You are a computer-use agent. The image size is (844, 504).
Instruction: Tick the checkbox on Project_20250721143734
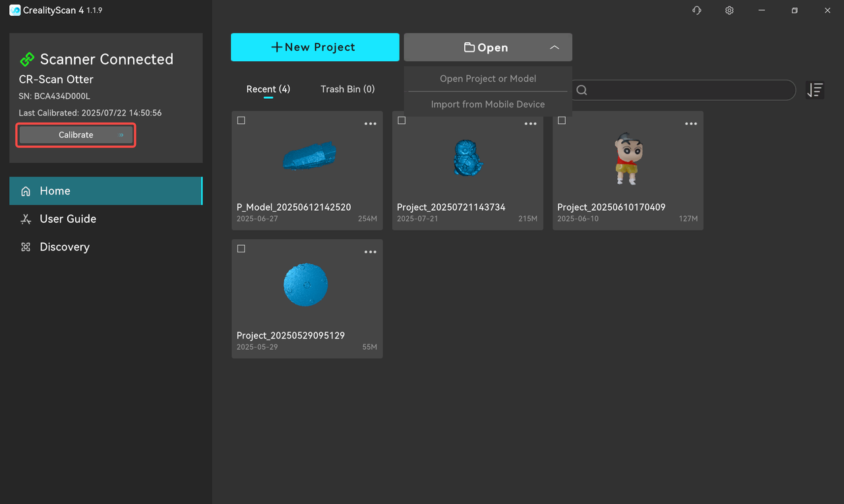[x=402, y=121]
